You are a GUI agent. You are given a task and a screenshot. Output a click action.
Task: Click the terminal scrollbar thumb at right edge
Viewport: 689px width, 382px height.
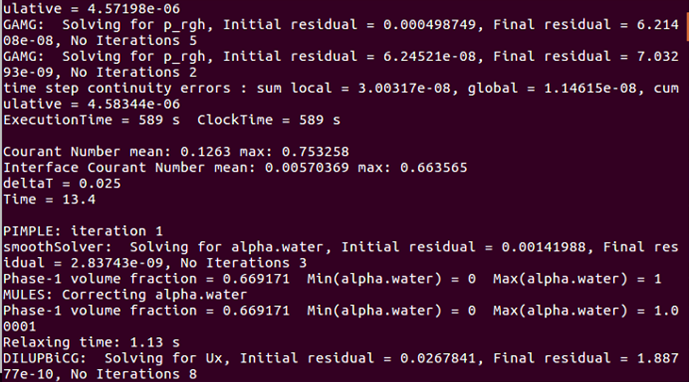pos(687,27)
